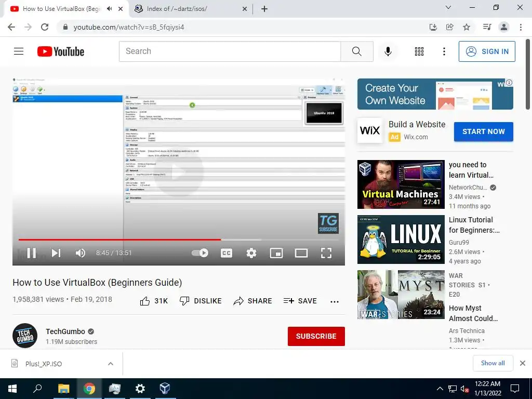Image resolution: width=532 pixels, height=399 pixels.
Task: Share this page from address bar
Action: coord(450,27)
